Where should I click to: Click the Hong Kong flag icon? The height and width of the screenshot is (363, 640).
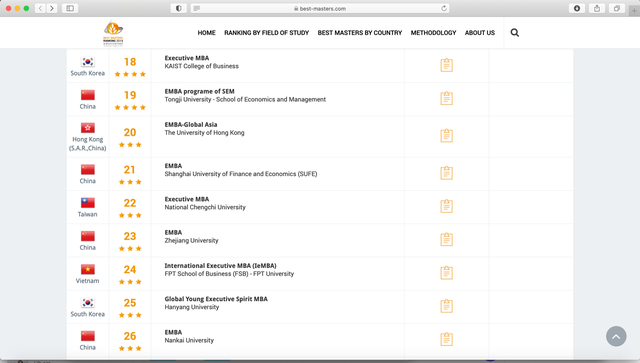(88, 128)
